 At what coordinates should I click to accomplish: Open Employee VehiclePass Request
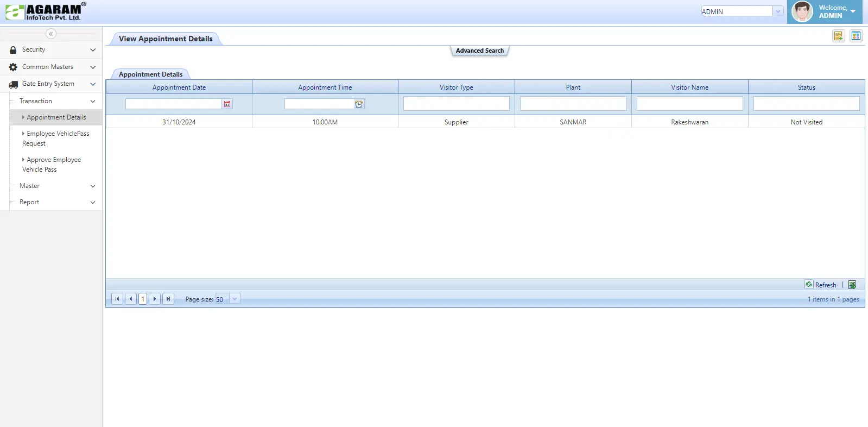56,139
